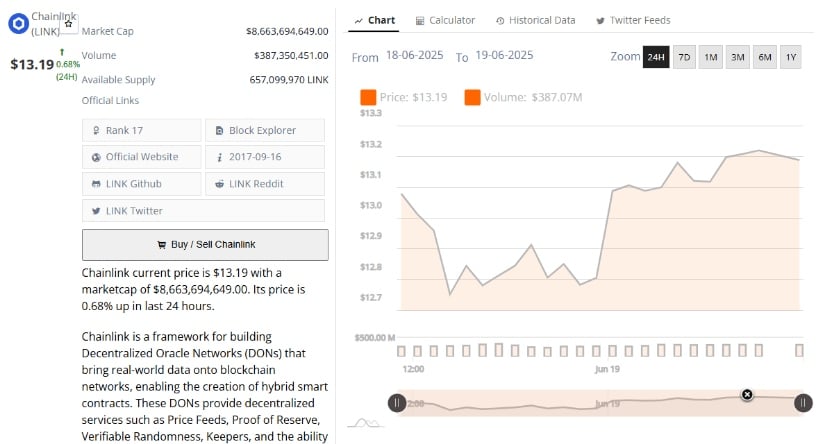Open the LINK Reddit link
Screen dimensions: 825x444
click(265, 184)
